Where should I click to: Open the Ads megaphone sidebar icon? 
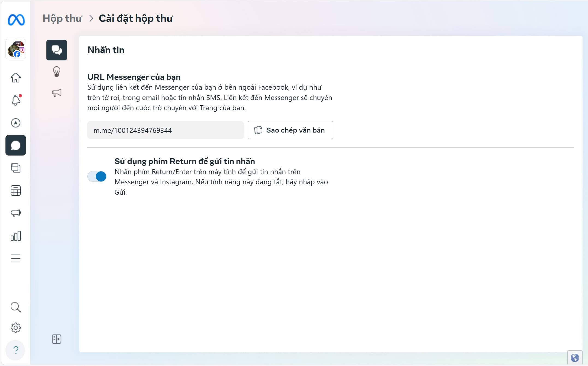point(16,213)
